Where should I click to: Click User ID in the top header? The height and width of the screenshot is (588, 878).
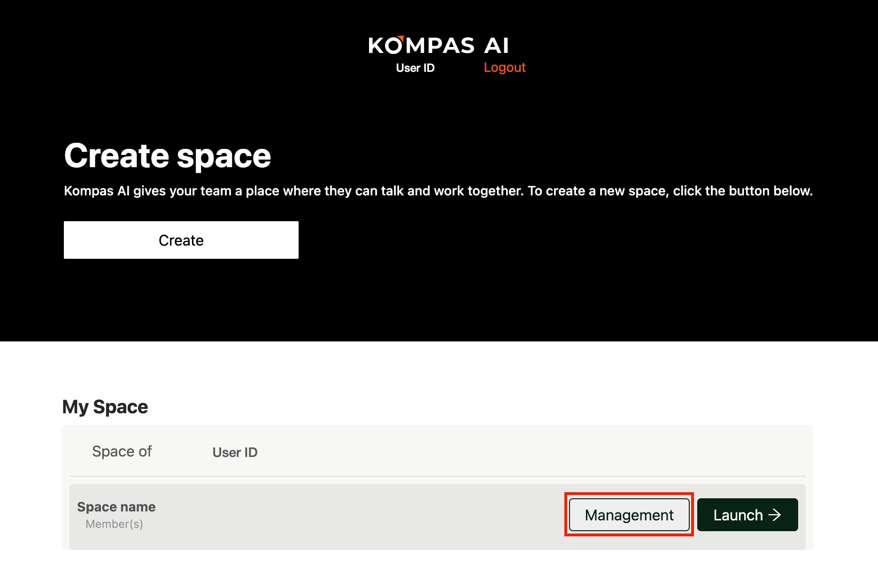tap(415, 68)
